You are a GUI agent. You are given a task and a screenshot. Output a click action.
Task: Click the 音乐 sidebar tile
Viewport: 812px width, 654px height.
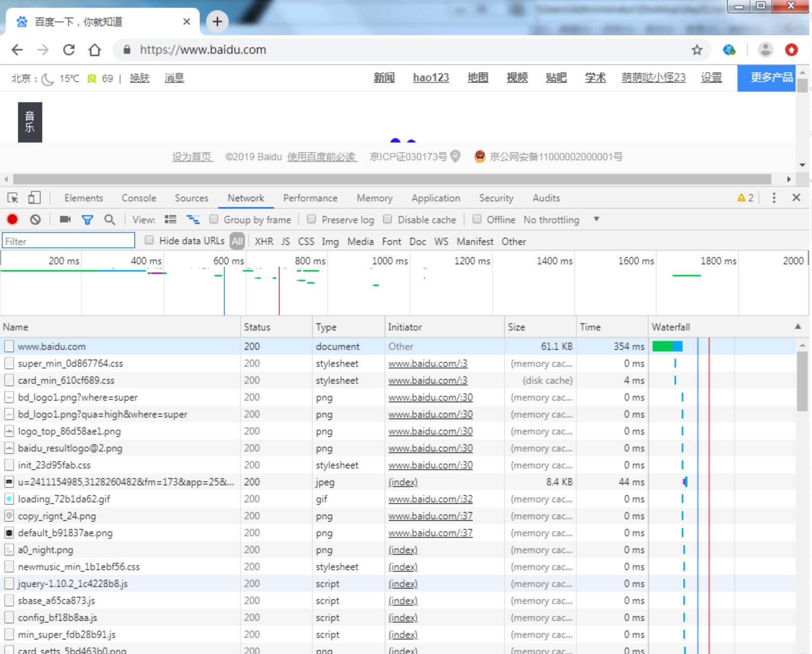(30, 122)
